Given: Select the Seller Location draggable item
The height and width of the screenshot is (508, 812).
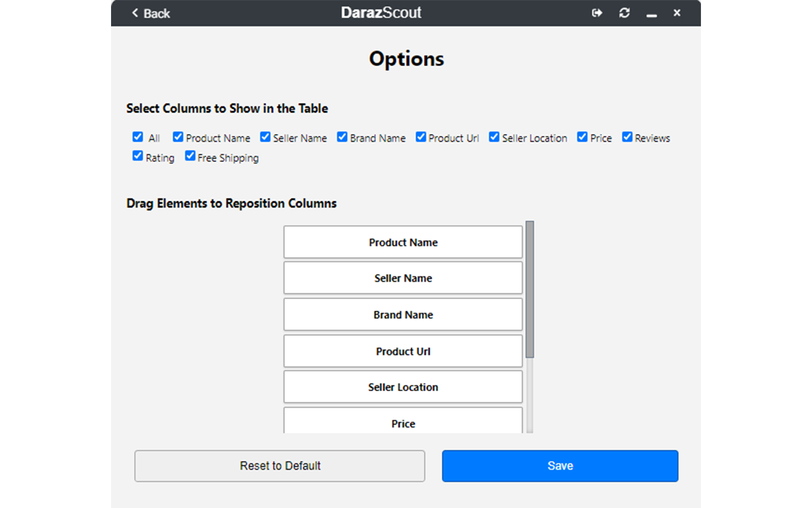Looking at the screenshot, I should click(x=403, y=387).
